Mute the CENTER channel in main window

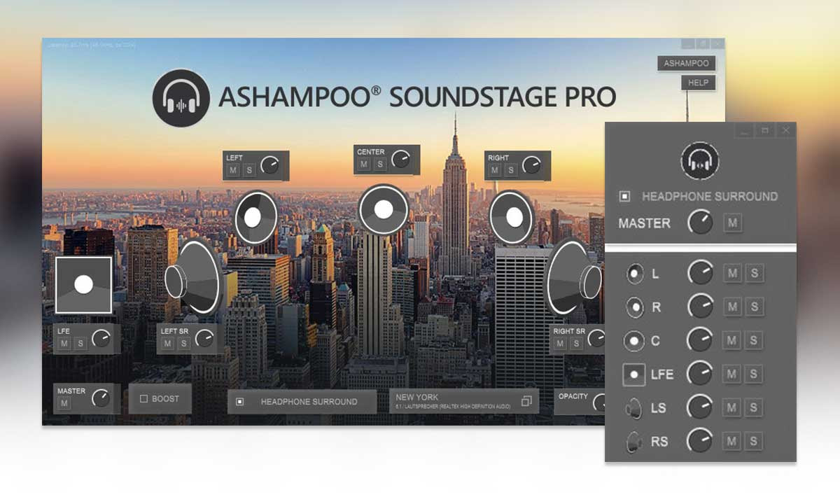[x=363, y=164]
